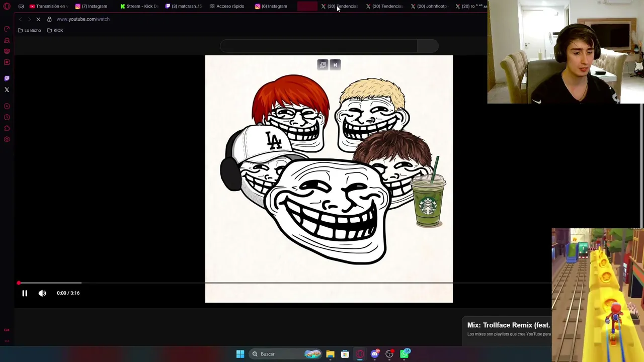Click the YouTube search input field
The height and width of the screenshot is (362, 644).
tap(318, 46)
